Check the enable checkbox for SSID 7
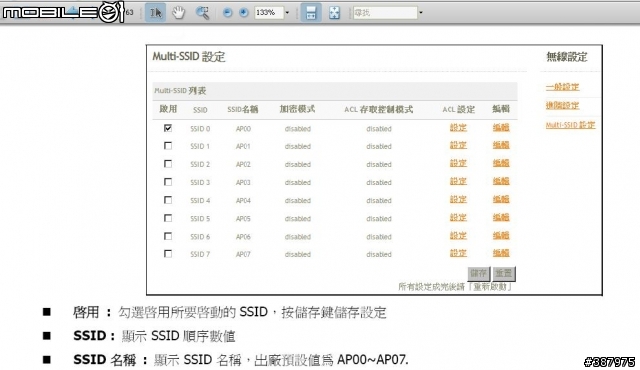The image size is (640, 370). [x=168, y=254]
